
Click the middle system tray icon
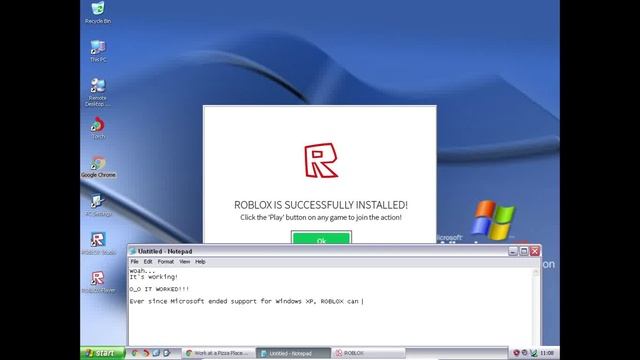[x=524, y=353]
